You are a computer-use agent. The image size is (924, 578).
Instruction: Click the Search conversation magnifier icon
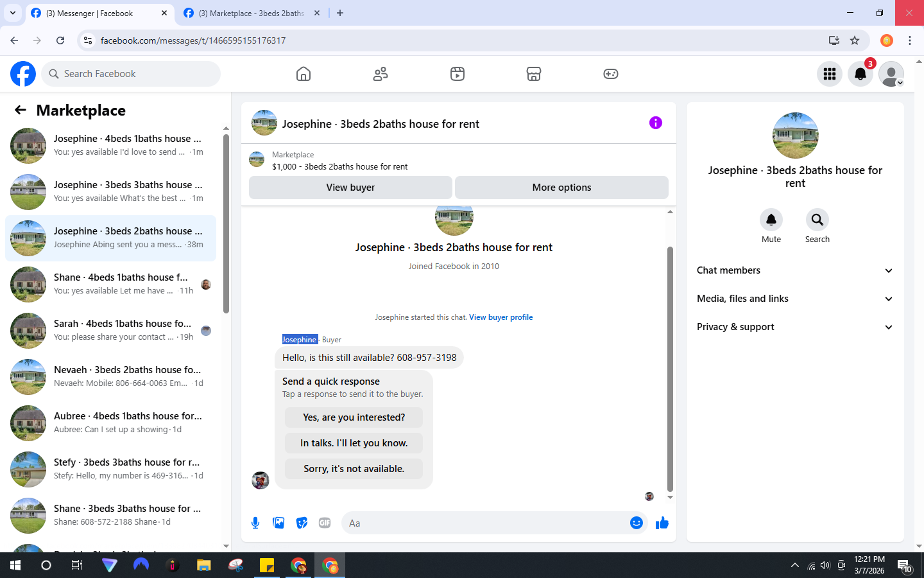click(x=817, y=220)
